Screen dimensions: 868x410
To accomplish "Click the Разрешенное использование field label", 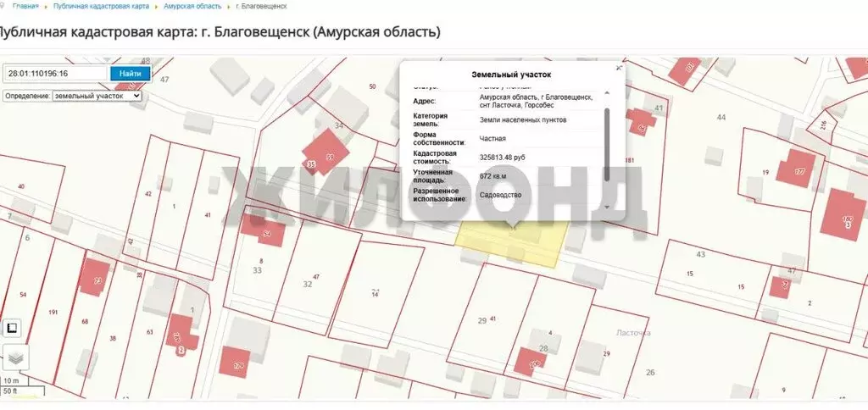I will coord(440,196).
